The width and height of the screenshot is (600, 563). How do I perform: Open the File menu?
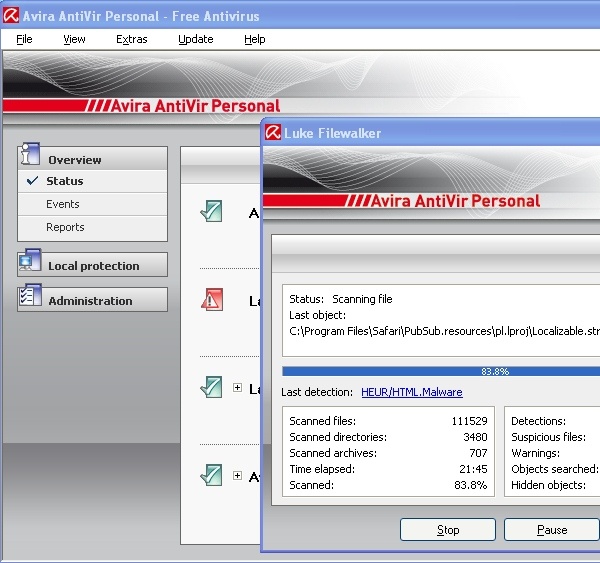(24, 39)
